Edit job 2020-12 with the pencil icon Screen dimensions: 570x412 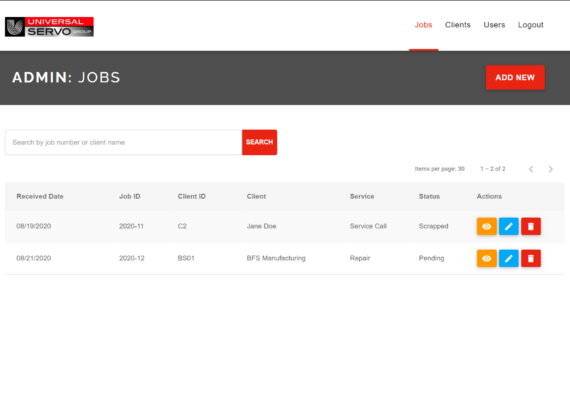point(509,258)
